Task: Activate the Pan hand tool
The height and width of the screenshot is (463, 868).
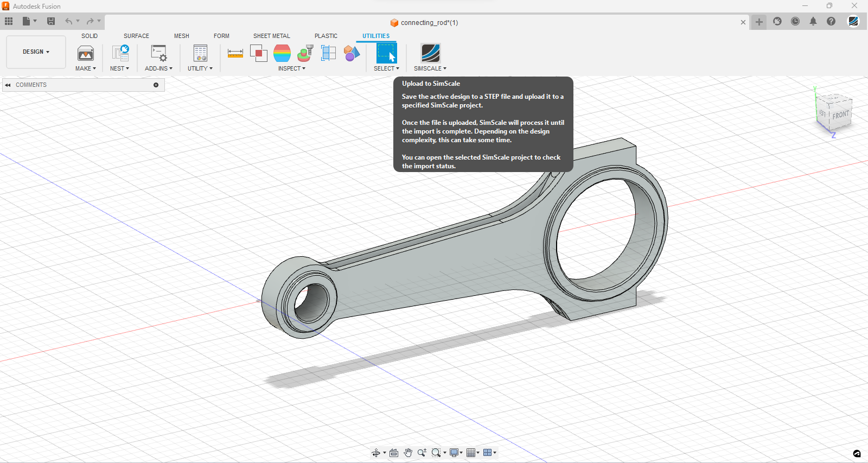Action: tap(408, 453)
